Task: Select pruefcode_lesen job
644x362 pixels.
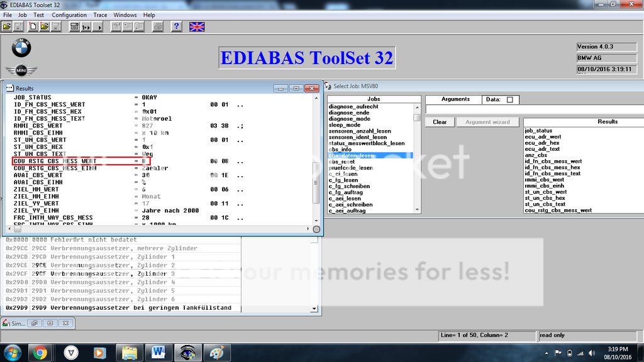Action: pyautogui.click(x=351, y=168)
